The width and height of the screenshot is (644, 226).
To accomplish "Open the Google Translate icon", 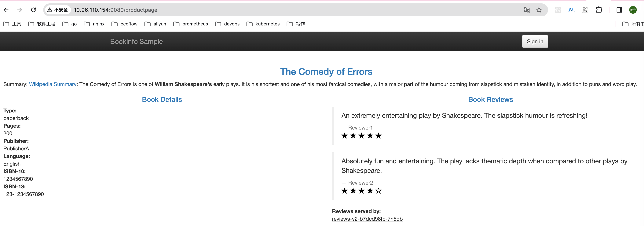I will (x=526, y=10).
